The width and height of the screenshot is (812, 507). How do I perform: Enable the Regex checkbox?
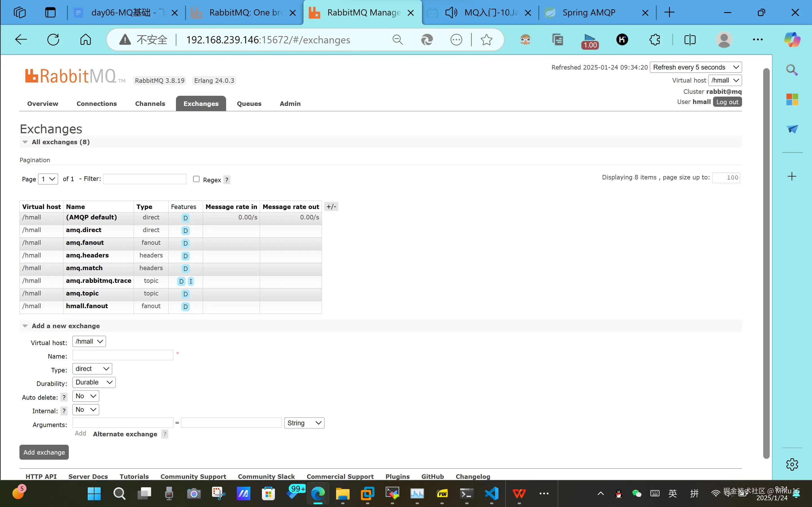[196, 179]
